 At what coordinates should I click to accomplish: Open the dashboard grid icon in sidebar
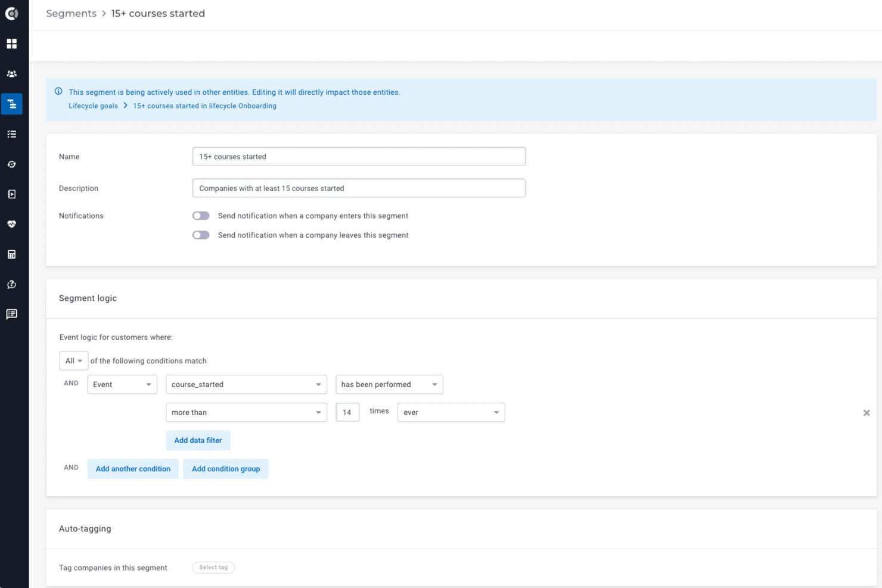pyautogui.click(x=12, y=43)
